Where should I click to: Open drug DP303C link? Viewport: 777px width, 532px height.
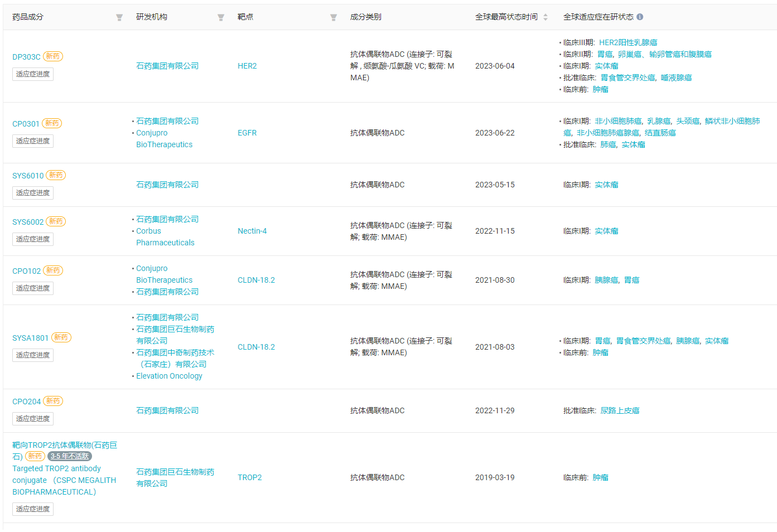[x=26, y=57]
